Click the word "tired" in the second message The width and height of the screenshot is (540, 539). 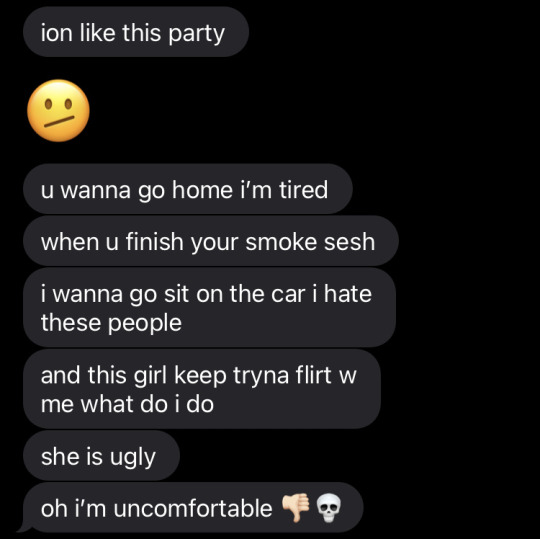[x=303, y=189]
